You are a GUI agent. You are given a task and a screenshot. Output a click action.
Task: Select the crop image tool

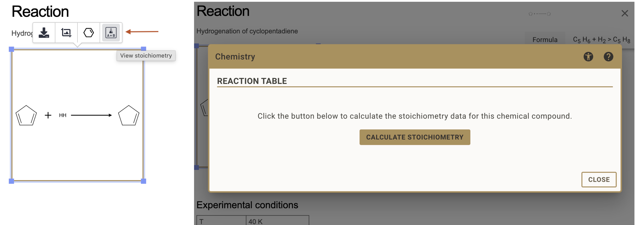click(66, 33)
